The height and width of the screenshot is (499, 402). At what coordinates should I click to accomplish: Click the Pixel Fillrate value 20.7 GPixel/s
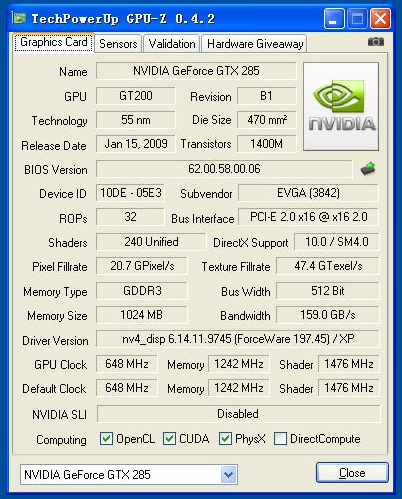142,266
